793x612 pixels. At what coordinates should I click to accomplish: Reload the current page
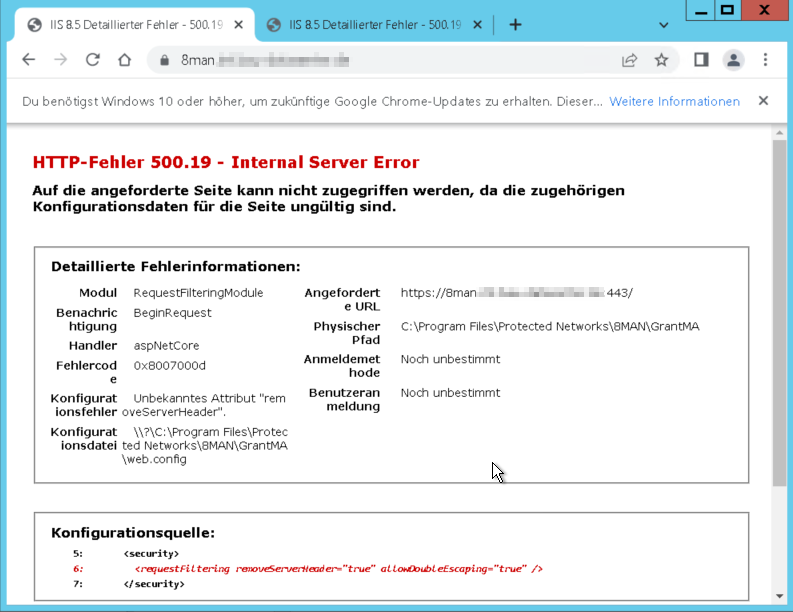click(x=93, y=60)
